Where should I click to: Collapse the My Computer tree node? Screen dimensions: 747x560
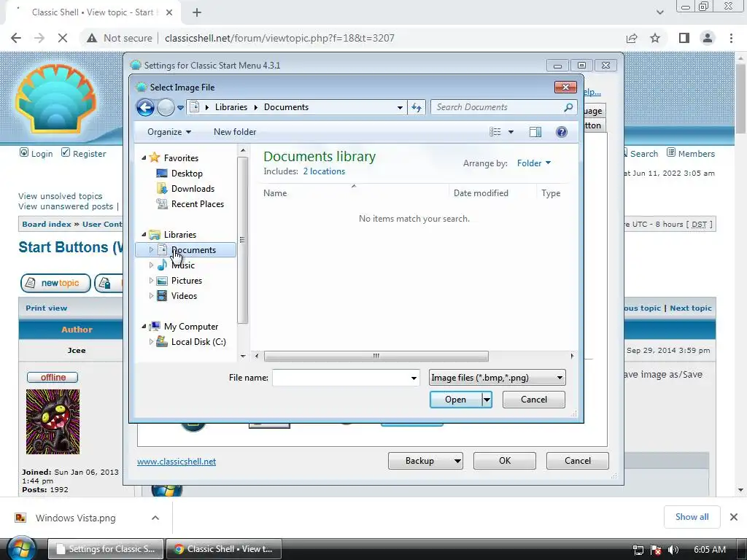point(144,326)
